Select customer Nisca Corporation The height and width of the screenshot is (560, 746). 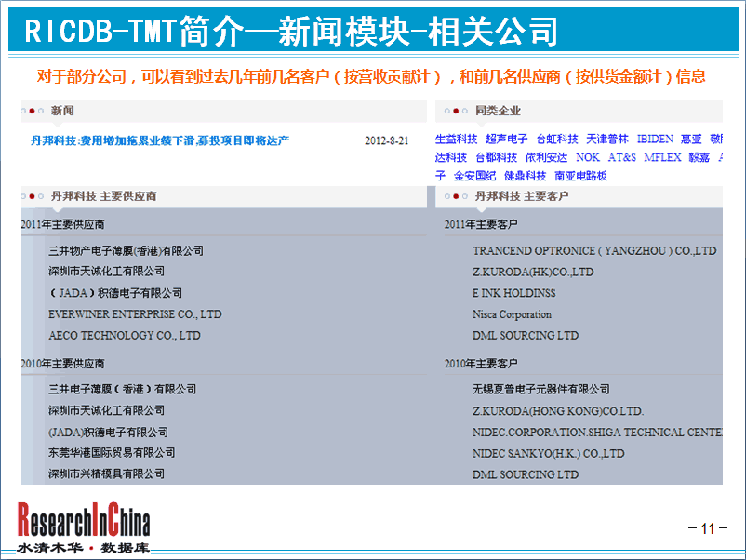[512, 314]
